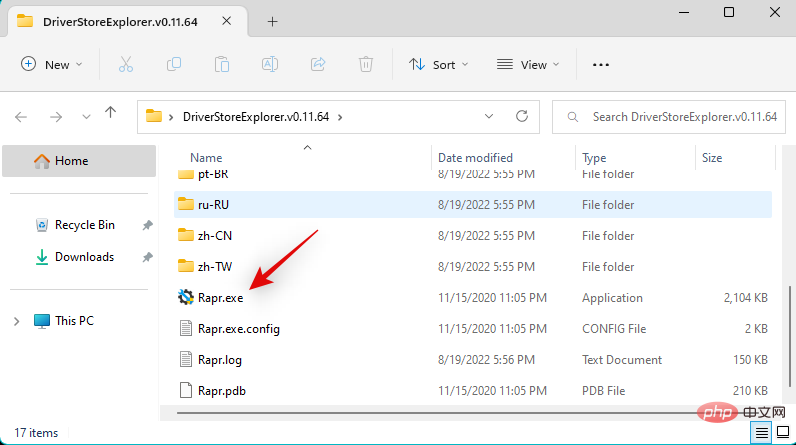Viewport: 796px width, 445px height.
Task: Sort by the Name column header
Action: pos(206,158)
